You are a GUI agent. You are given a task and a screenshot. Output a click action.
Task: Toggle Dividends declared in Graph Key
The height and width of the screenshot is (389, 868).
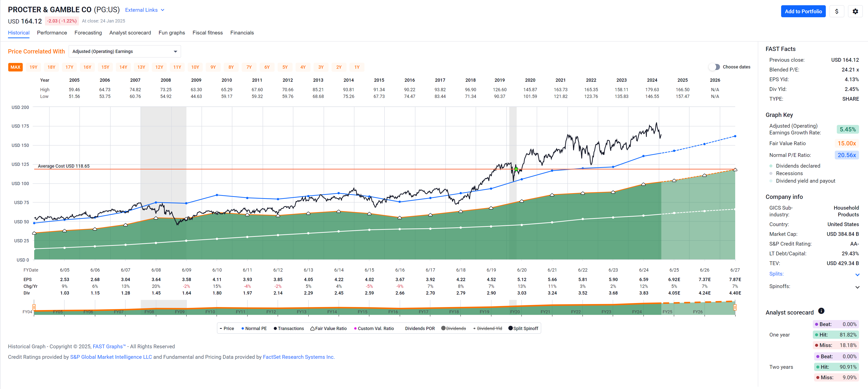[795, 166]
